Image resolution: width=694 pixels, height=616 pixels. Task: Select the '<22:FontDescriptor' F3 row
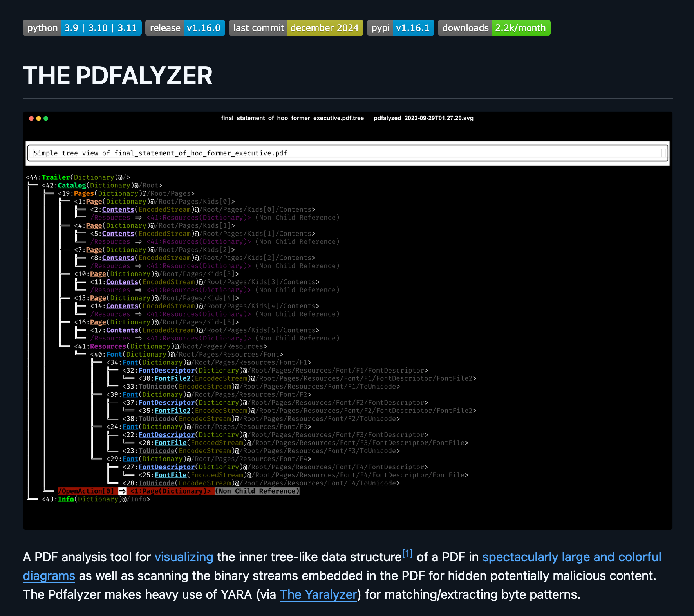point(275,435)
